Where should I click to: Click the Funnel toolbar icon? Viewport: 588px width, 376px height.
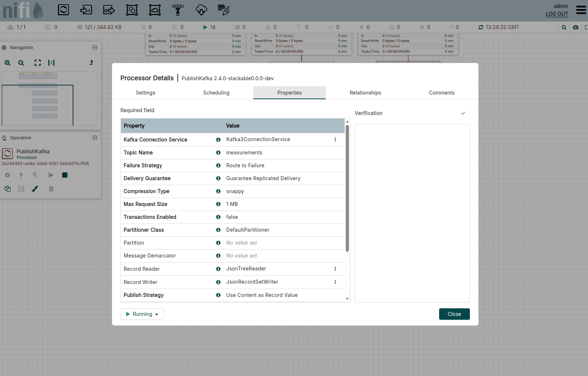coord(178,10)
